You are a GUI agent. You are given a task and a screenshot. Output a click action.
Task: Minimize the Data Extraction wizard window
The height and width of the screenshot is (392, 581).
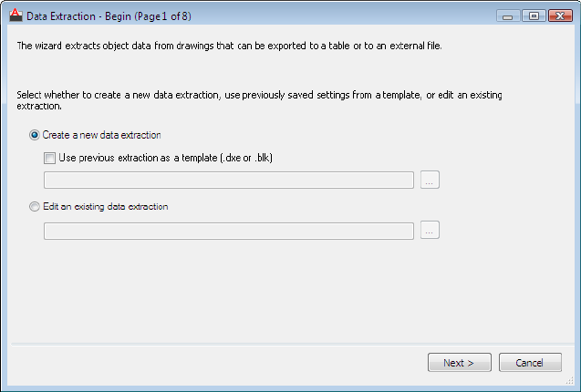[x=509, y=15]
